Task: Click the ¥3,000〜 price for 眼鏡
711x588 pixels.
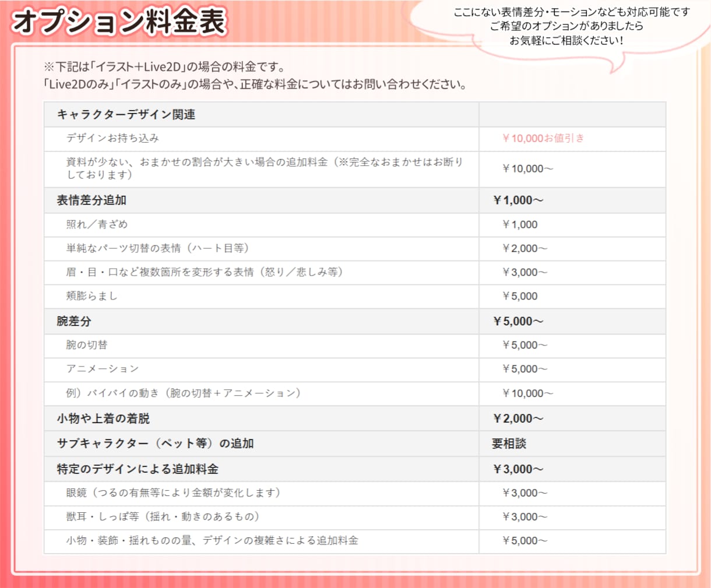Action: click(525, 493)
